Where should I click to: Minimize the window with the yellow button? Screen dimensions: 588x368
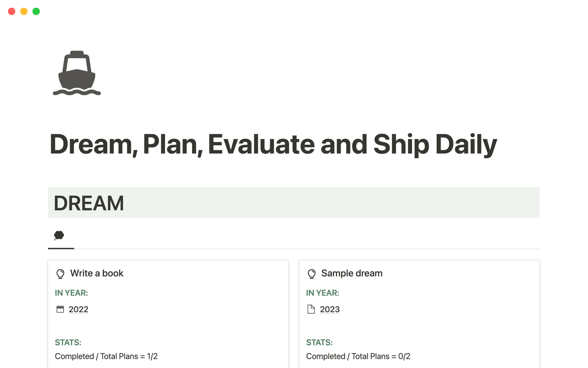(x=24, y=11)
